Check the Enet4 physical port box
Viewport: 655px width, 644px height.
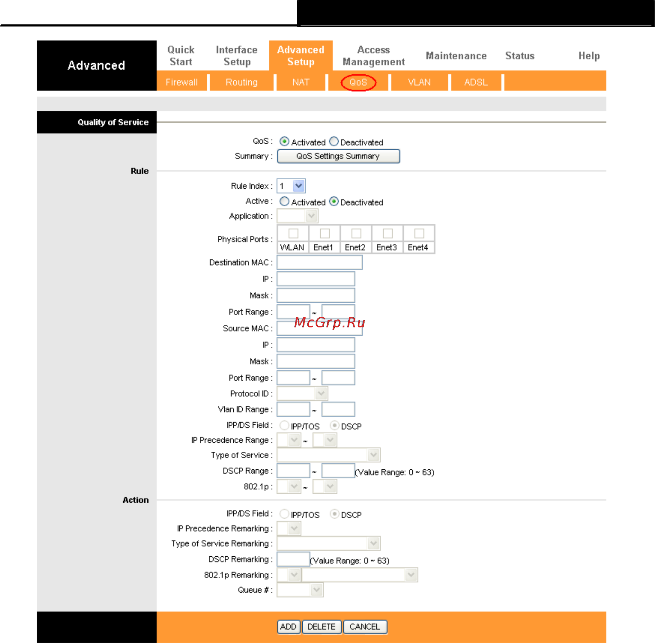419,233
